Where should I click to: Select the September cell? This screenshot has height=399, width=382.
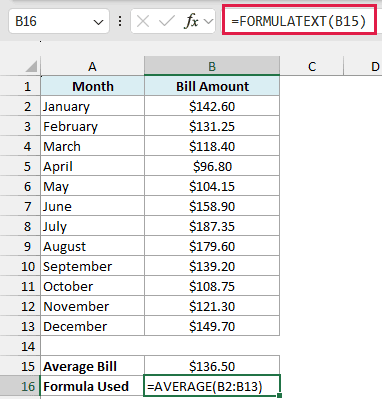[x=93, y=266]
